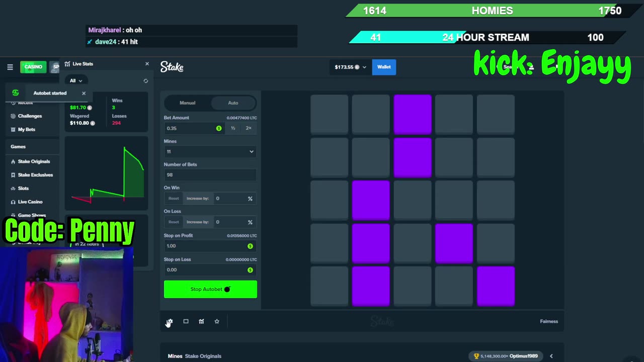Click the dollar icon in Stop on Profit
The width and height of the screenshot is (644, 362).
(250, 246)
